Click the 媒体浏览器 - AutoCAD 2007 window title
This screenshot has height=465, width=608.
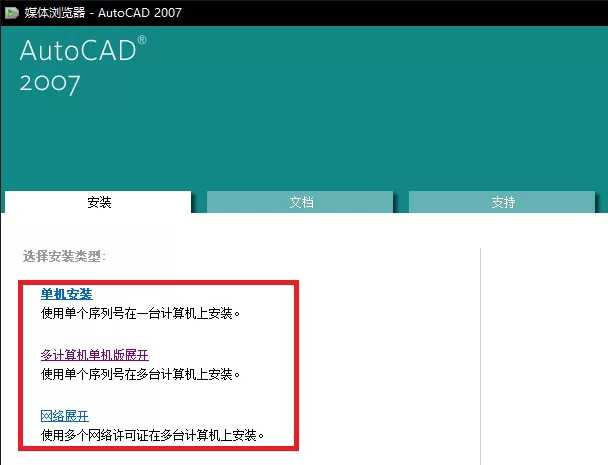pyautogui.click(x=103, y=13)
